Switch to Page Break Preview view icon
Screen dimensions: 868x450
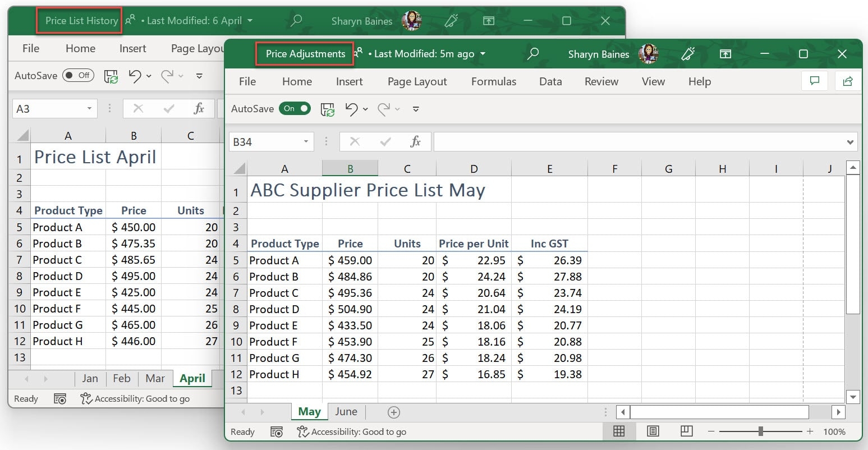(686, 431)
